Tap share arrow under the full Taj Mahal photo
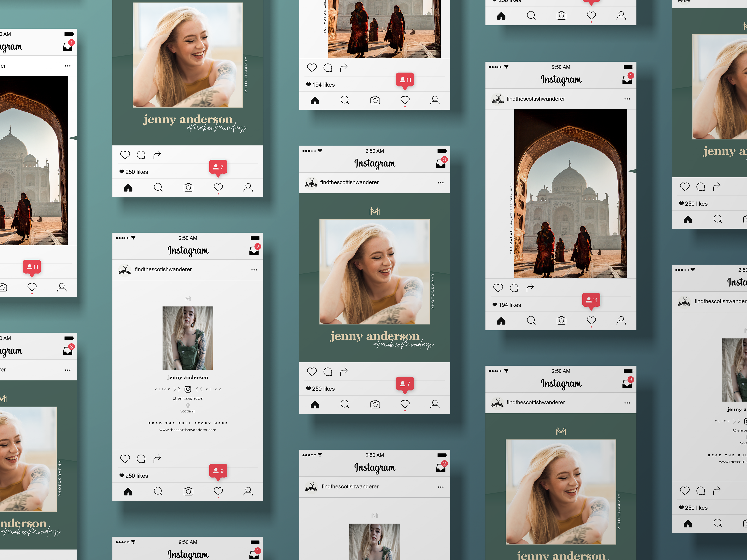 click(x=530, y=288)
